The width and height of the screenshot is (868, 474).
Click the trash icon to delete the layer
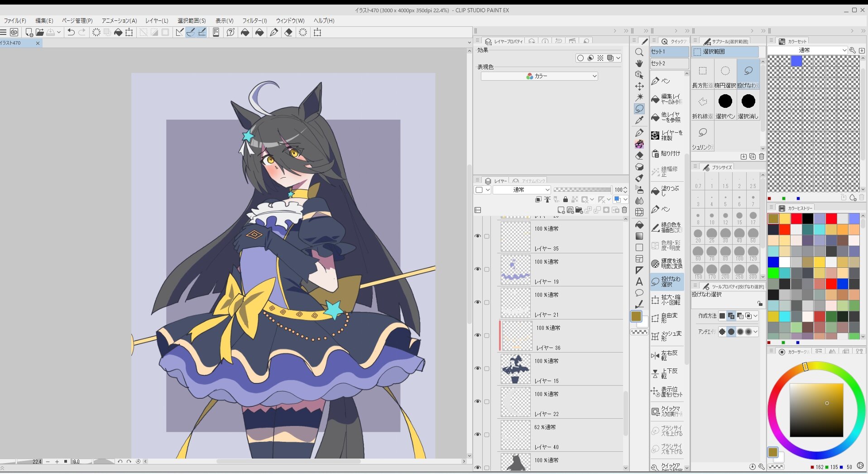(x=624, y=210)
